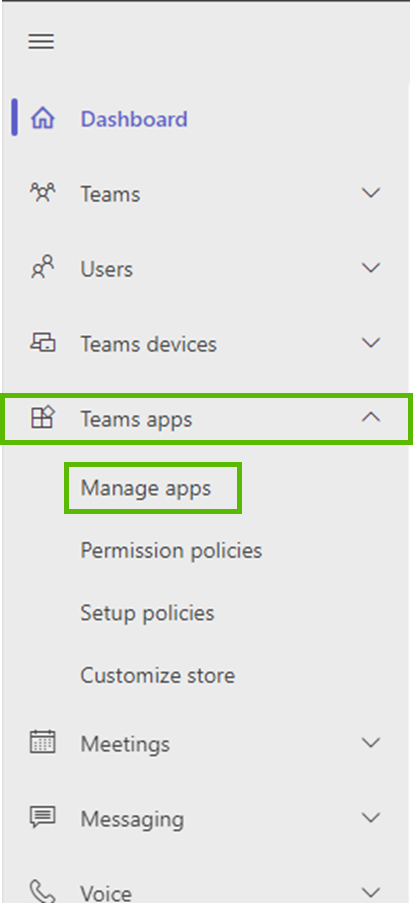Image resolution: width=413 pixels, height=903 pixels.
Task: Collapse the Teams apps section chevron
Action: [x=371, y=417]
